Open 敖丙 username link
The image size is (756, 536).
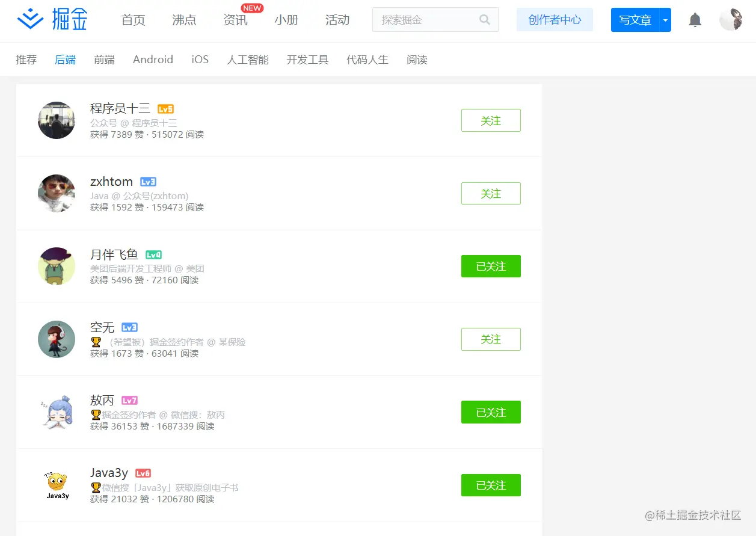pyautogui.click(x=102, y=400)
